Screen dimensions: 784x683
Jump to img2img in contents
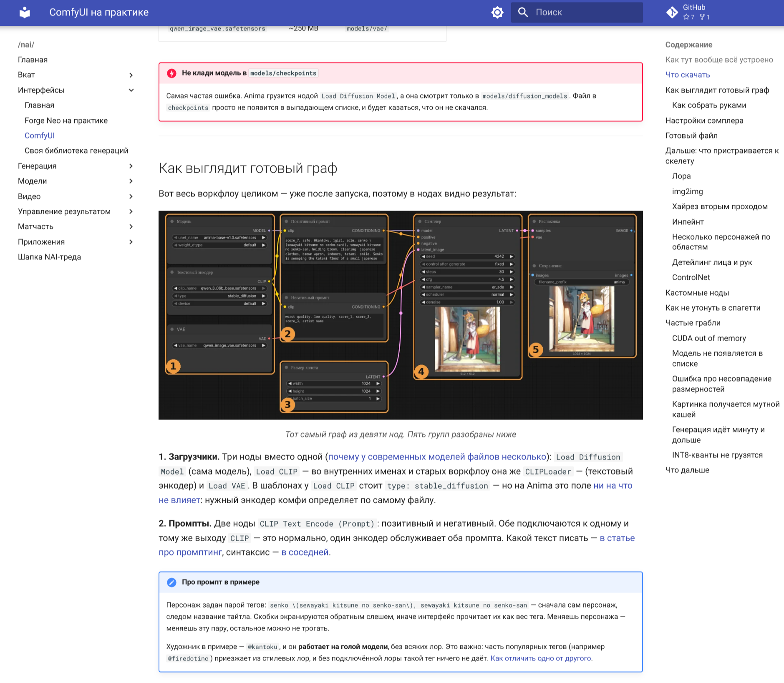point(687,191)
